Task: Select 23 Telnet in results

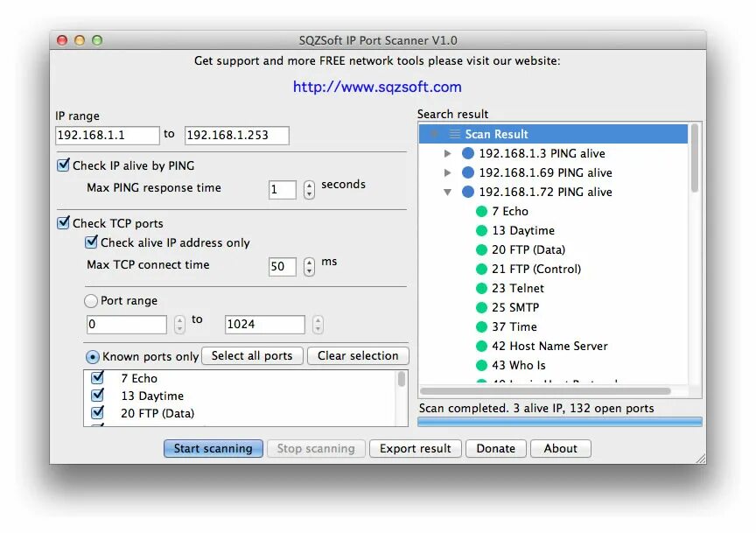Action: [x=518, y=289]
